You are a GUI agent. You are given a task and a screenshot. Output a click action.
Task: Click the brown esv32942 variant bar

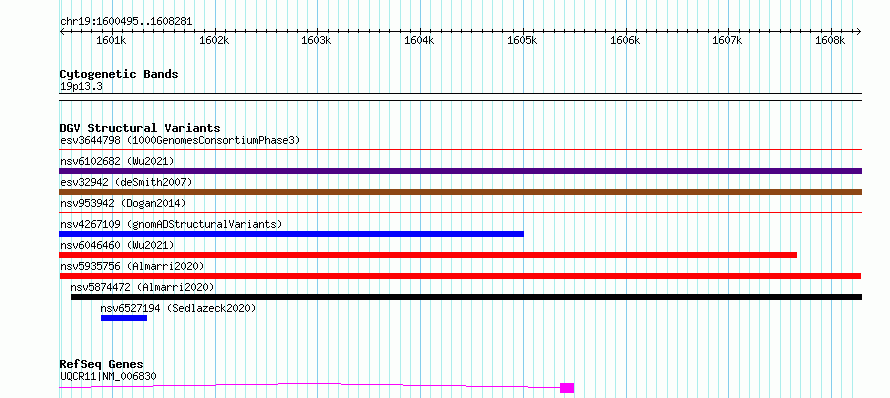point(460,192)
